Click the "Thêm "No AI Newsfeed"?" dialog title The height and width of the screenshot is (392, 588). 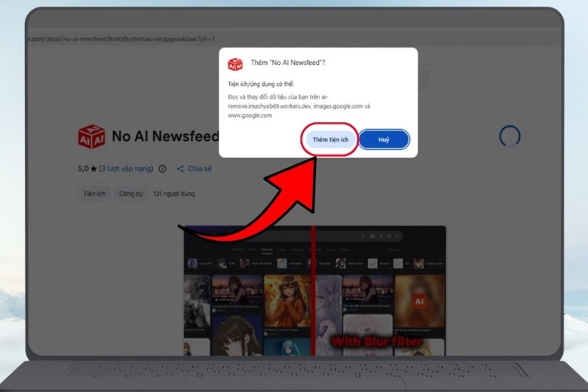(x=288, y=63)
